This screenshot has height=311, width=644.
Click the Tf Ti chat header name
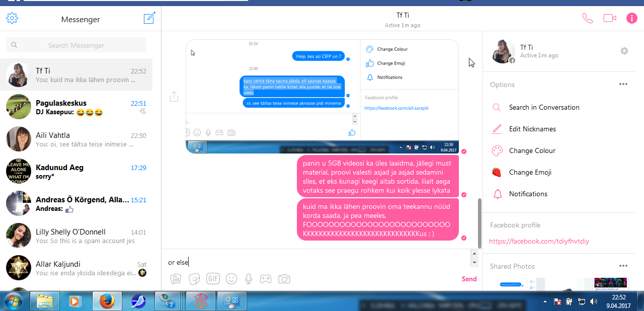tap(402, 16)
